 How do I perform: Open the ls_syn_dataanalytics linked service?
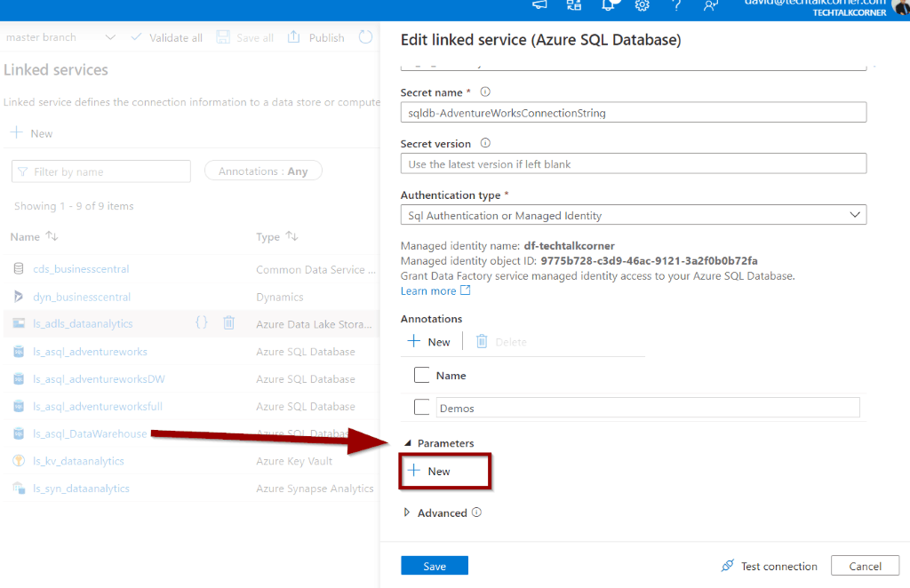pyautogui.click(x=81, y=489)
